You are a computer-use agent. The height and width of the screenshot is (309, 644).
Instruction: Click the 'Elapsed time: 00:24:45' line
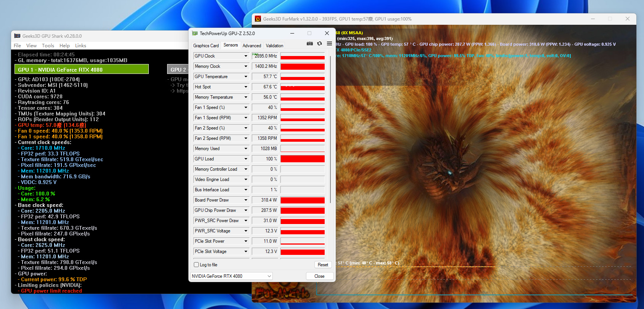45,55
